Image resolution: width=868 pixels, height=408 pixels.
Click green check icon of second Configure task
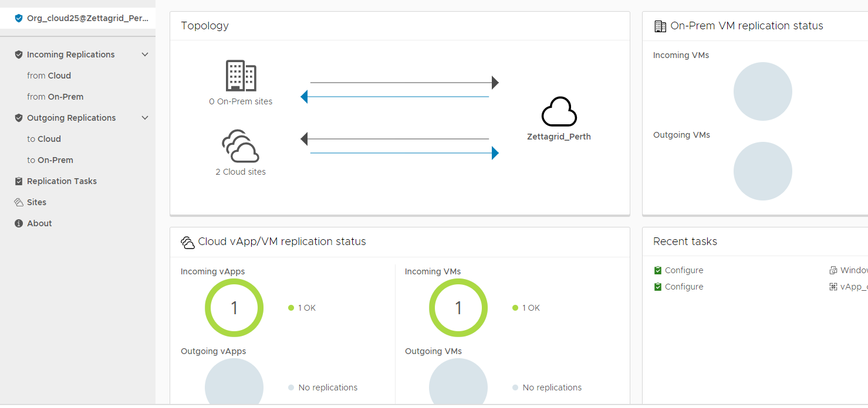click(x=658, y=287)
